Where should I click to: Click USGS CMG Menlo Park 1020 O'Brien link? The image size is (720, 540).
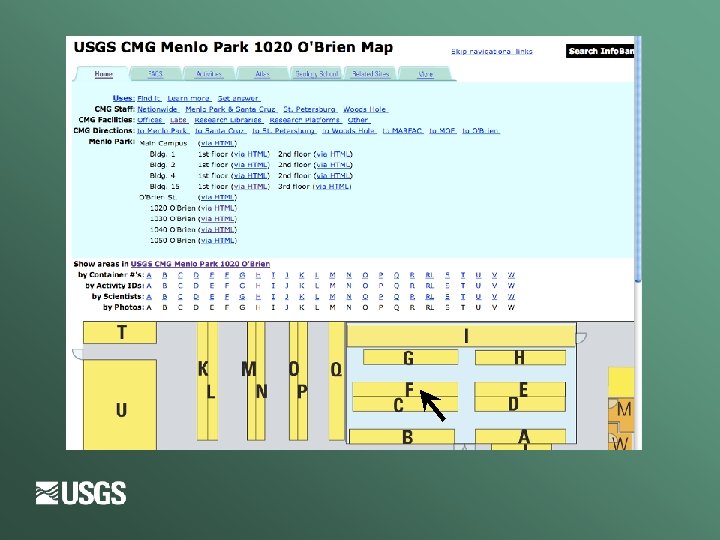(x=200, y=264)
